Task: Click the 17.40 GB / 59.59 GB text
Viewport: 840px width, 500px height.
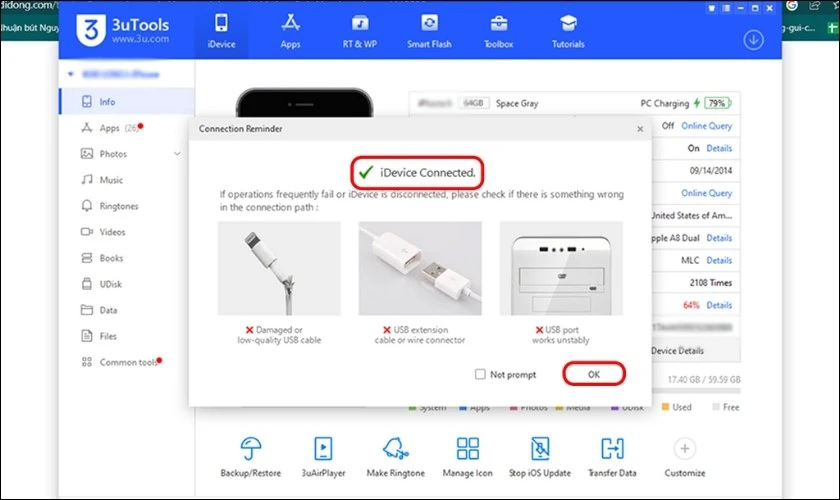Action: (x=704, y=379)
